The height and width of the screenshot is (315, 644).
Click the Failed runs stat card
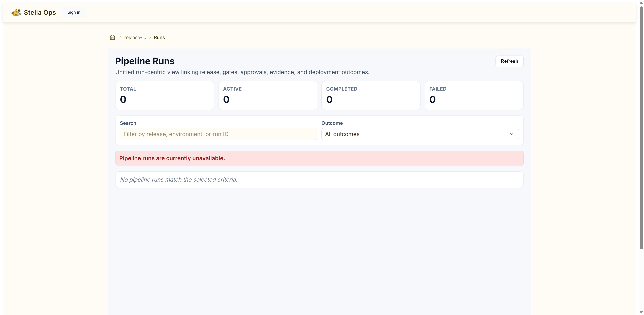(474, 95)
